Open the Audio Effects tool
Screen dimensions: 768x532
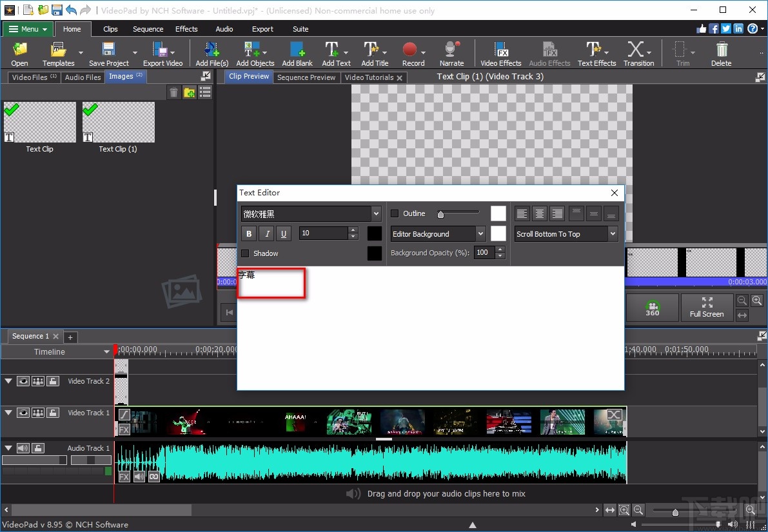tap(549, 53)
